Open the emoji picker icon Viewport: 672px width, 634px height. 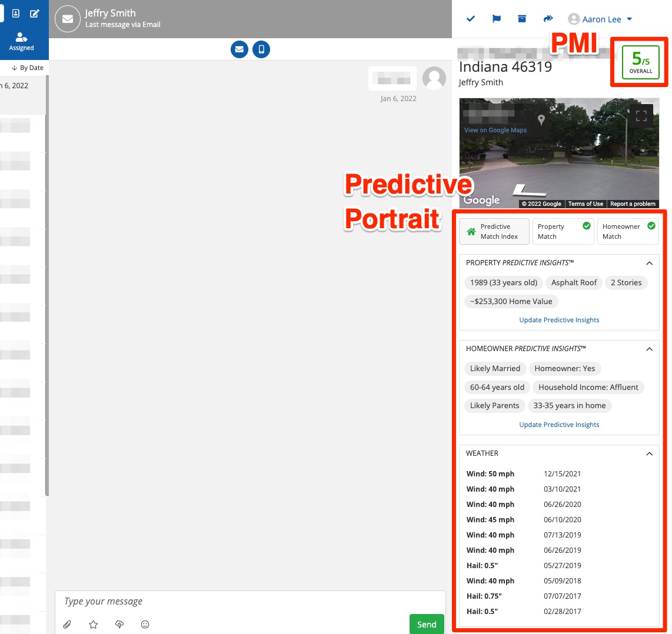point(145,625)
